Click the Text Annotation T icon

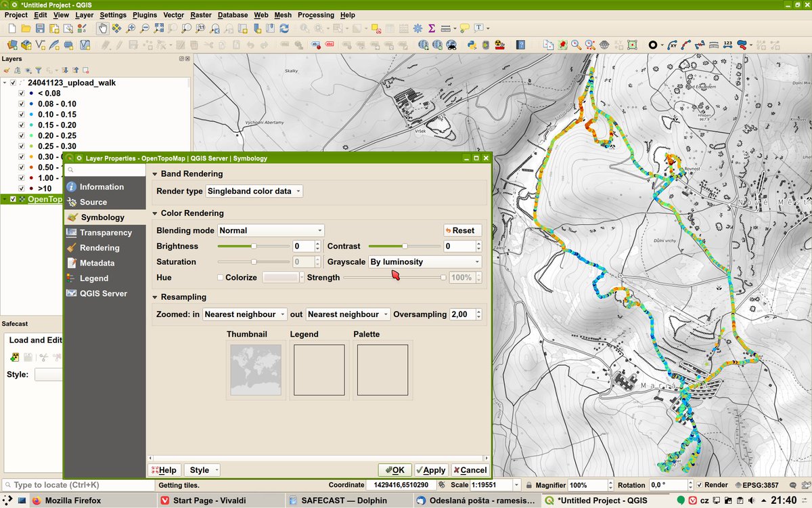(x=479, y=28)
